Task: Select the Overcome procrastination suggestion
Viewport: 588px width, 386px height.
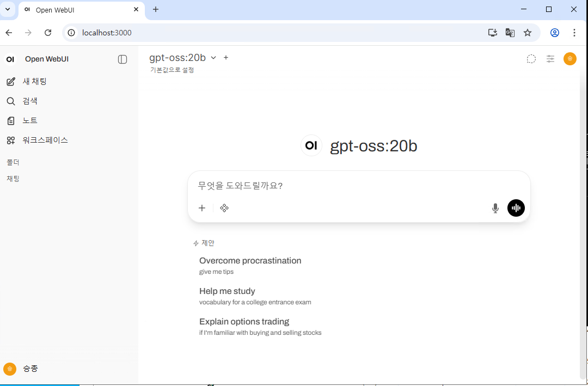Action: click(x=358, y=265)
